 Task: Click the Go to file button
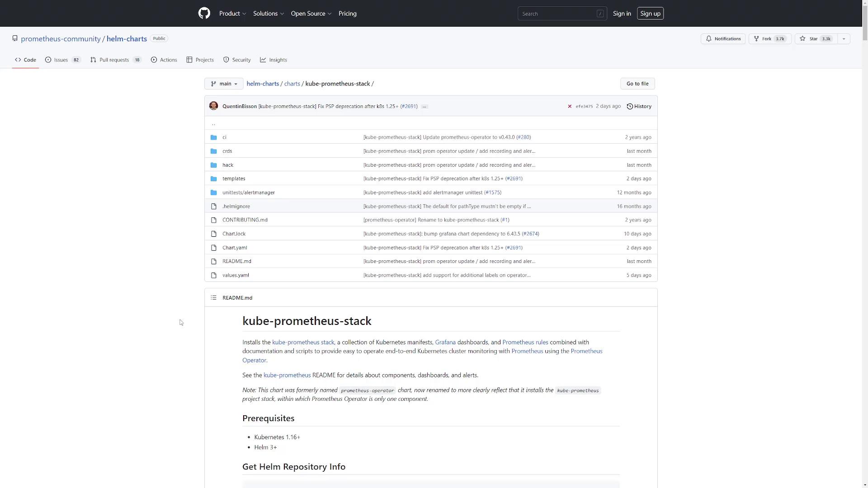click(637, 84)
